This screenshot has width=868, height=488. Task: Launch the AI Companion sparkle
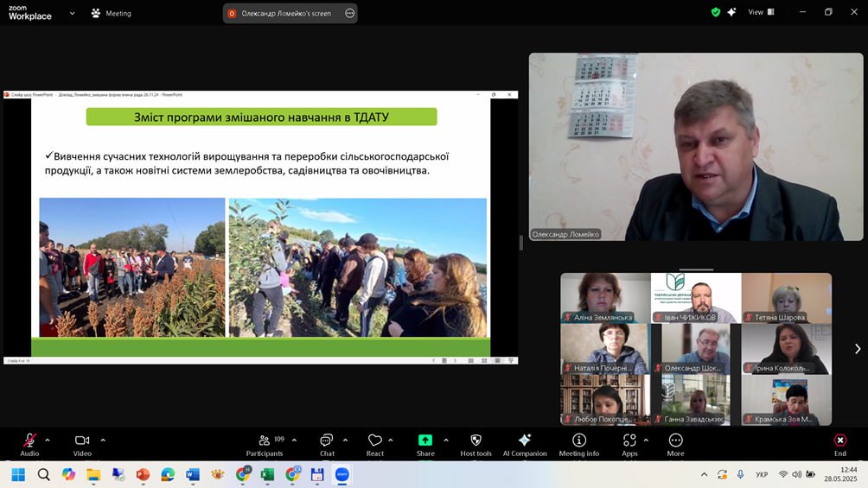pos(524,444)
